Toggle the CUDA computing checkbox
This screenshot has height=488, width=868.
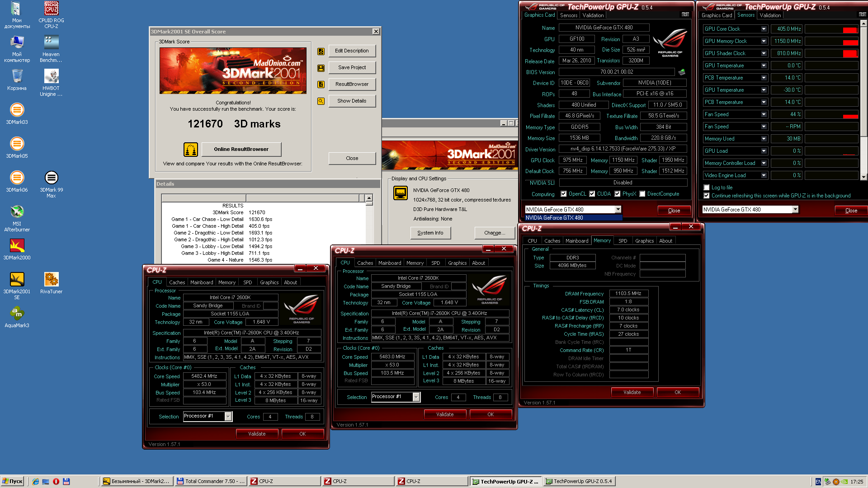(592, 194)
